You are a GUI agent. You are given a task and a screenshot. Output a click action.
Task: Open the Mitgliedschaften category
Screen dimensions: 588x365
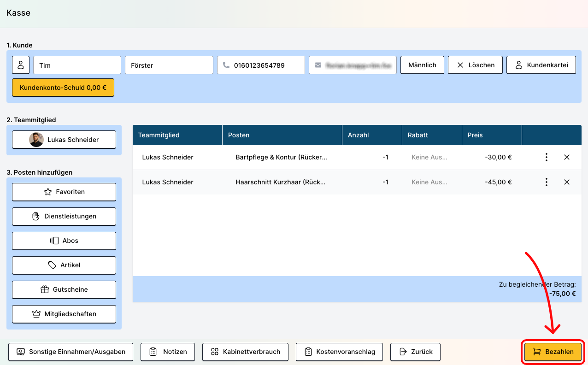tap(64, 314)
